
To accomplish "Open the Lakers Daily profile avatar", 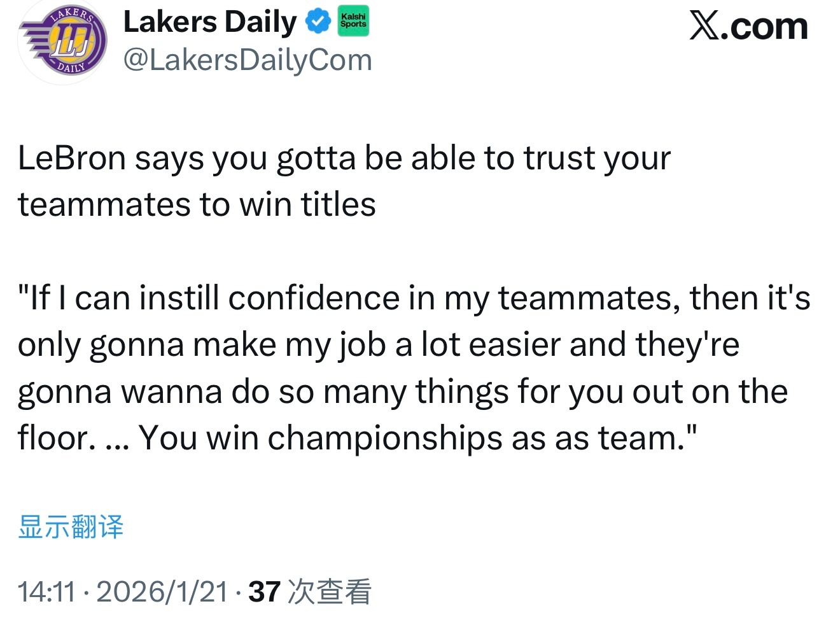I will 62,42.
